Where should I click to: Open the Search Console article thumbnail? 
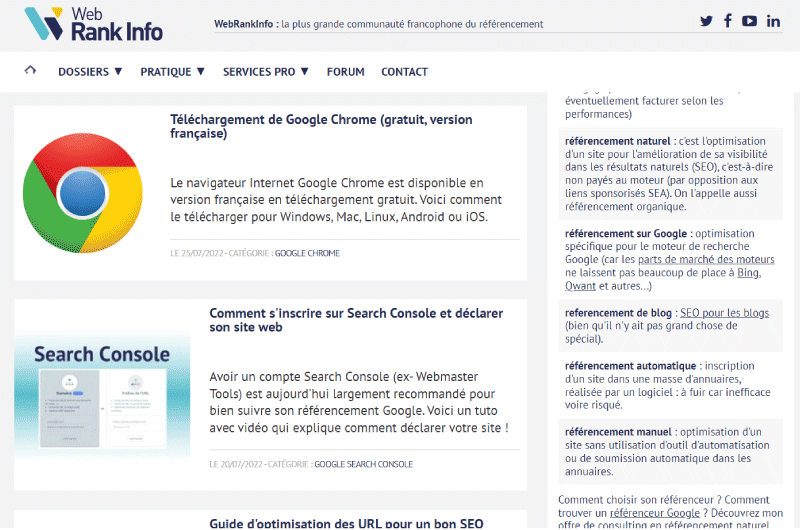click(102, 395)
